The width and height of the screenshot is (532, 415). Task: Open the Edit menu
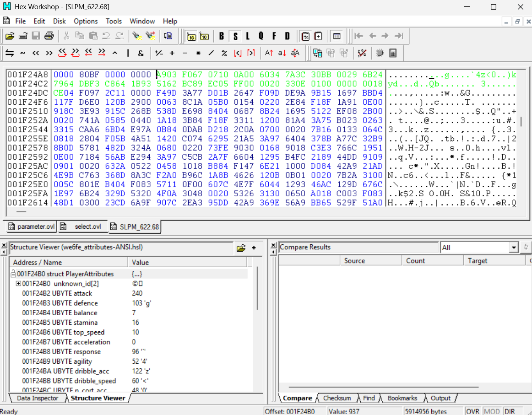click(39, 21)
